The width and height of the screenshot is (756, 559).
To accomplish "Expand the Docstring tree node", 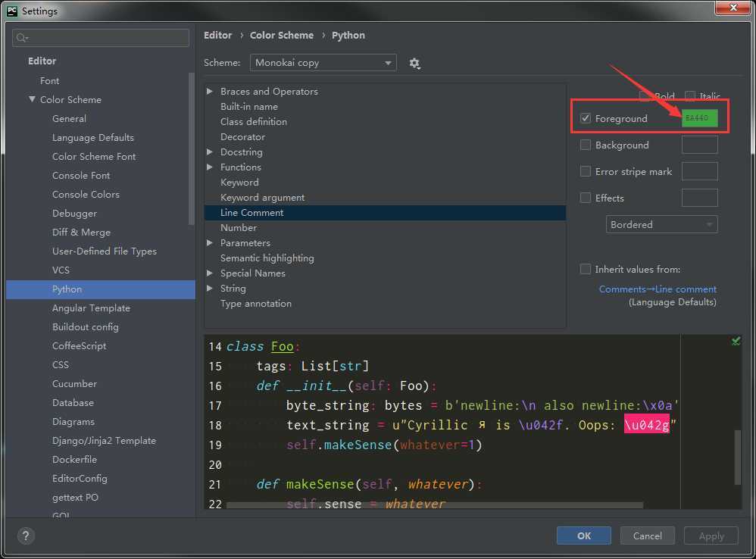I will [x=210, y=152].
